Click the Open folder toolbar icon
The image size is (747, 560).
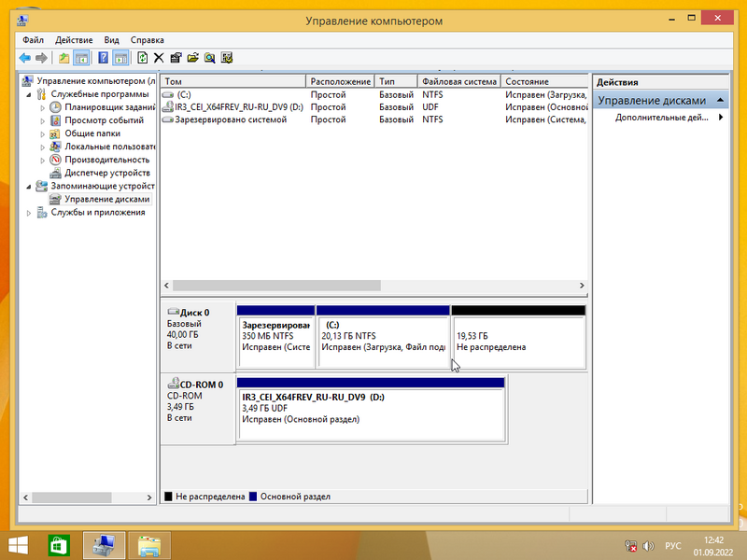(193, 58)
